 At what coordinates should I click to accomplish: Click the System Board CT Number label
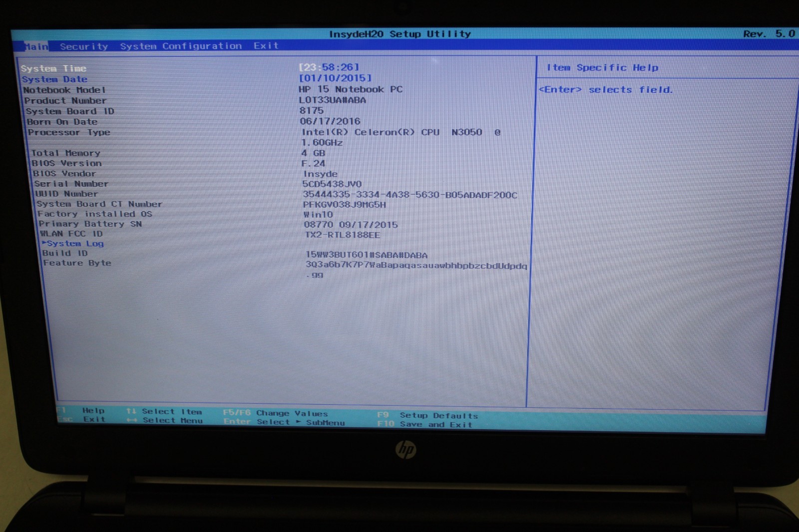99,204
